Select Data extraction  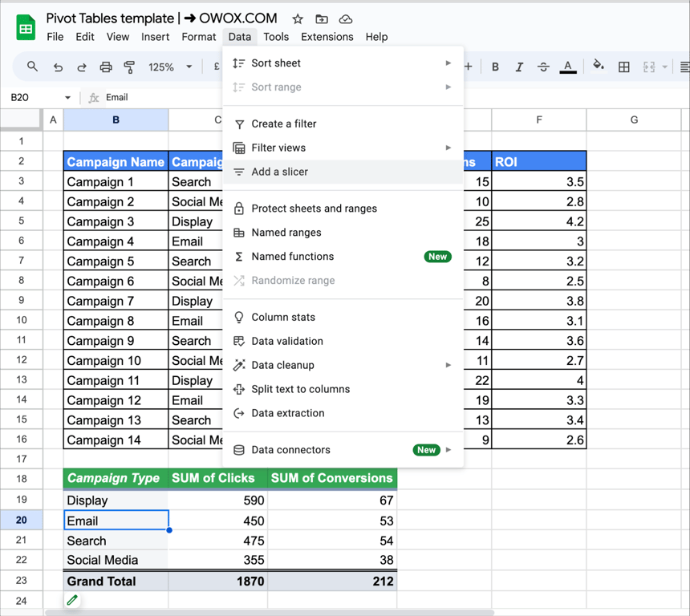pyautogui.click(x=343, y=413)
